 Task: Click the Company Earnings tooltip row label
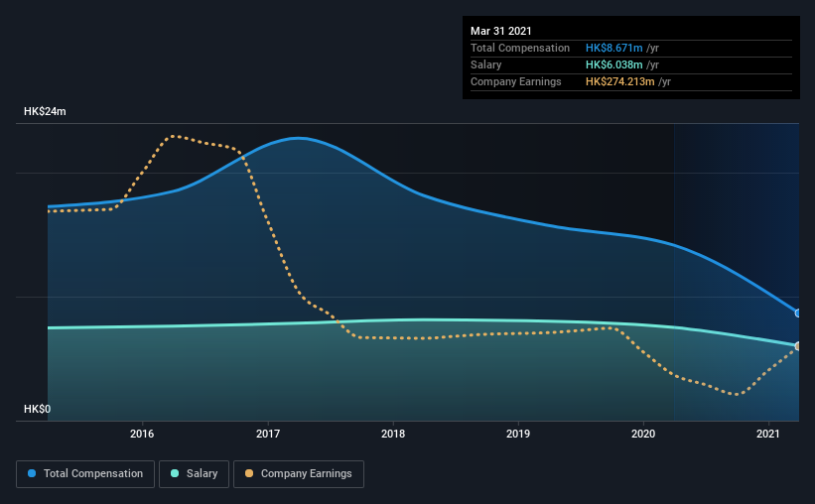pos(515,81)
